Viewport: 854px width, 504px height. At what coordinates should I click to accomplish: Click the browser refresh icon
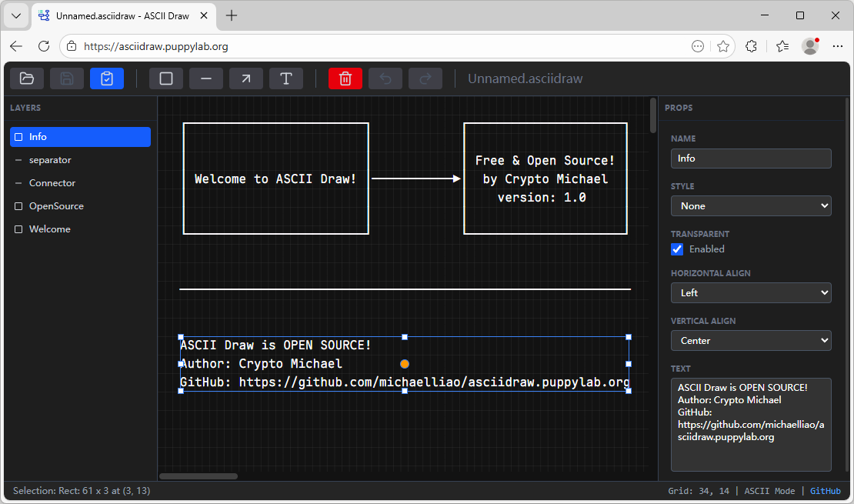tap(44, 46)
